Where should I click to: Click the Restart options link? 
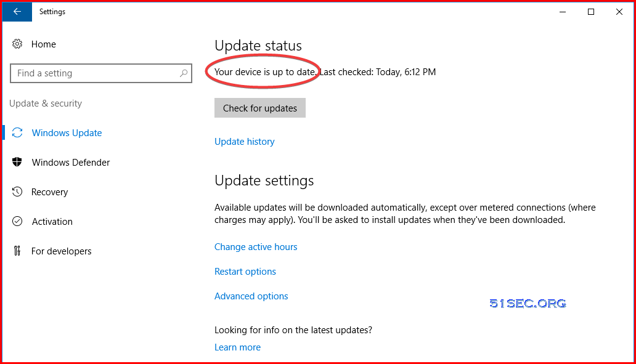tap(245, 272)
